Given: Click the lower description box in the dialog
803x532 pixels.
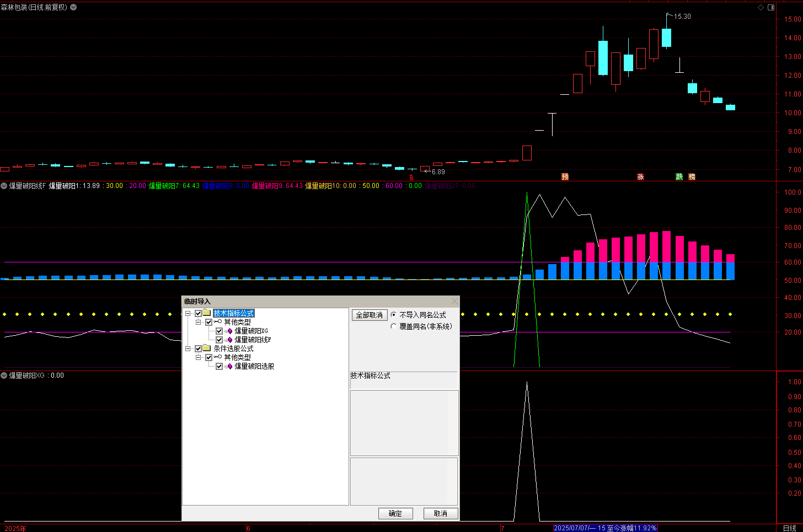Looking at the screenshot, I should (404, 481).
